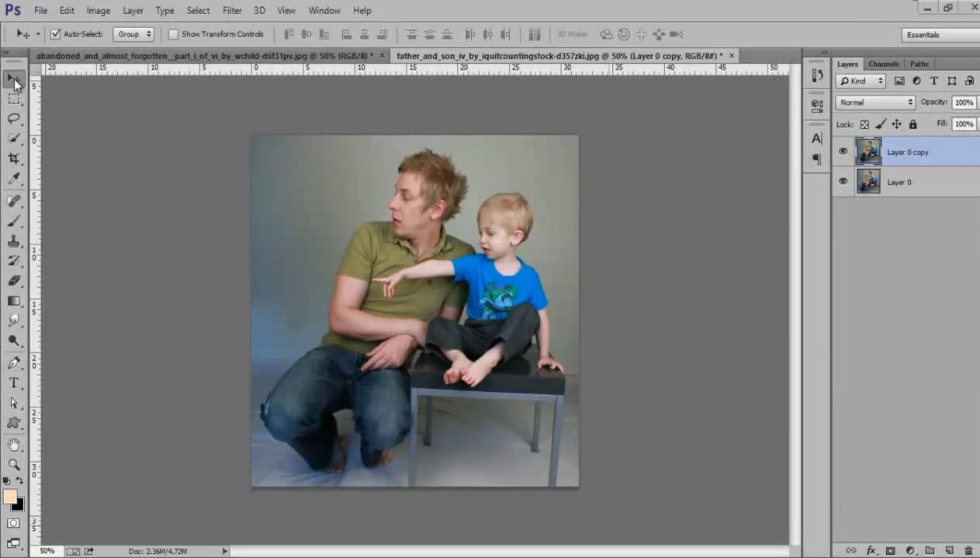Open the History panel icon
Screen dimensions: 980x558
point(817,75)
